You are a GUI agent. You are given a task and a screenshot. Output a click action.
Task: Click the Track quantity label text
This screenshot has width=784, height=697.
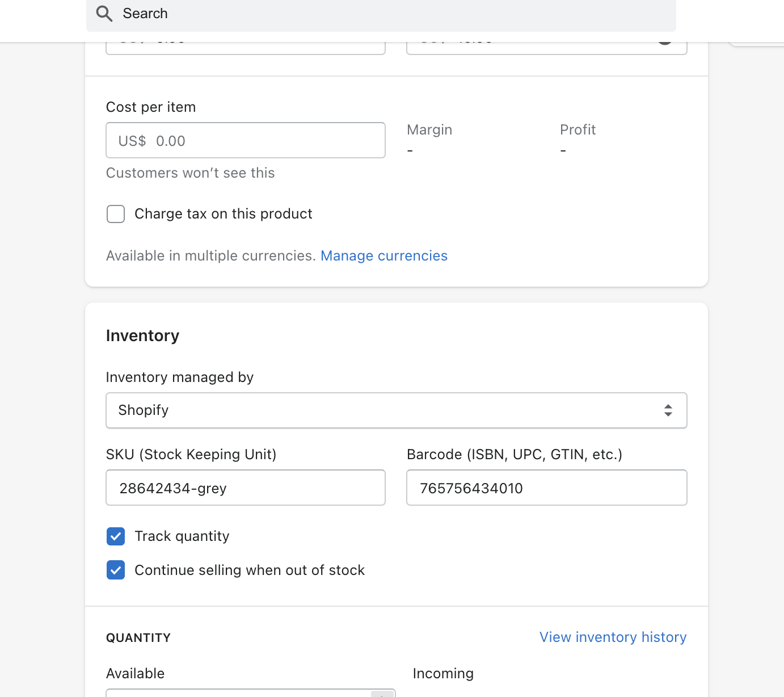(x=182, y=536)
